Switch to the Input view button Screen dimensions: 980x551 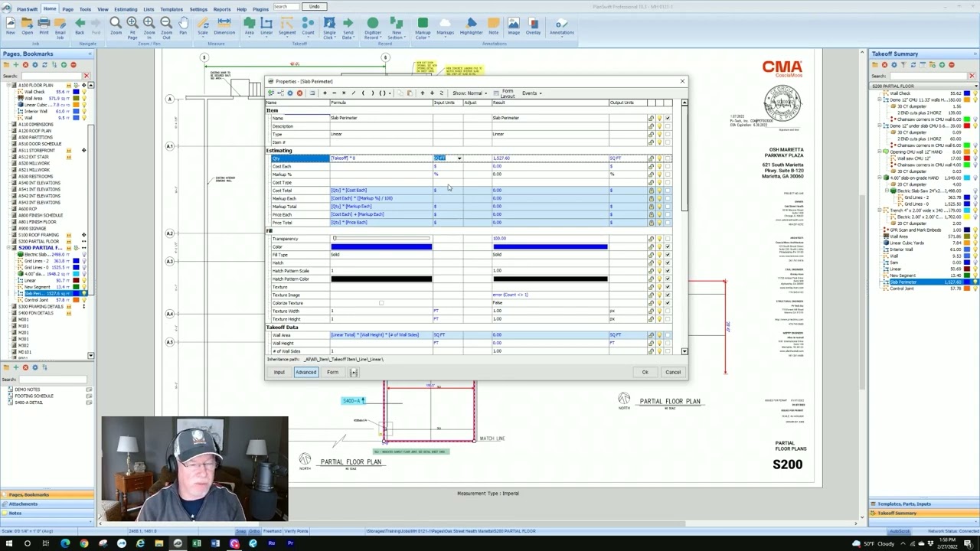(x=279, y=372)
